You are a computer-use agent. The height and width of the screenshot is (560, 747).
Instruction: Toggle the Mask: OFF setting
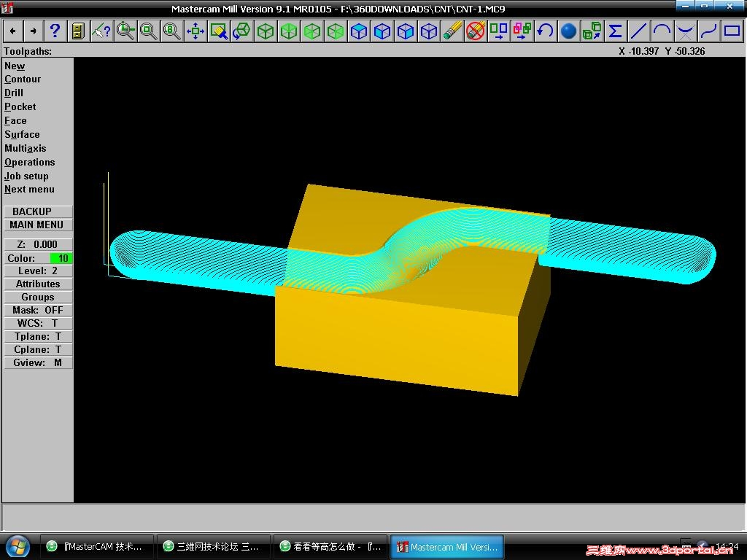(38, 310)
